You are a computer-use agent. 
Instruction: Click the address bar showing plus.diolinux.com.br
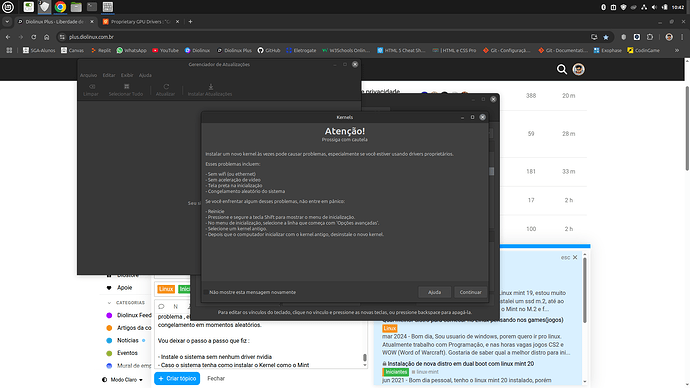[x=326, y=37]
